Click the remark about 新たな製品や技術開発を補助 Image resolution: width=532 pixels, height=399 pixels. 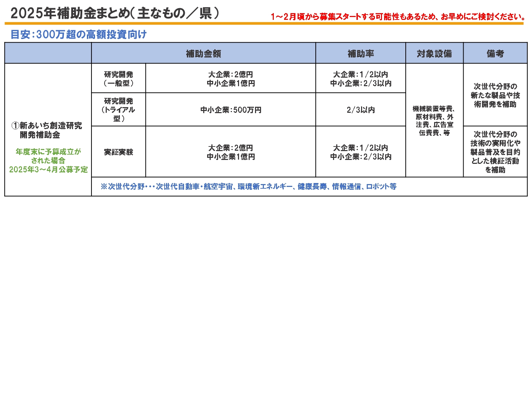point(495,95)
